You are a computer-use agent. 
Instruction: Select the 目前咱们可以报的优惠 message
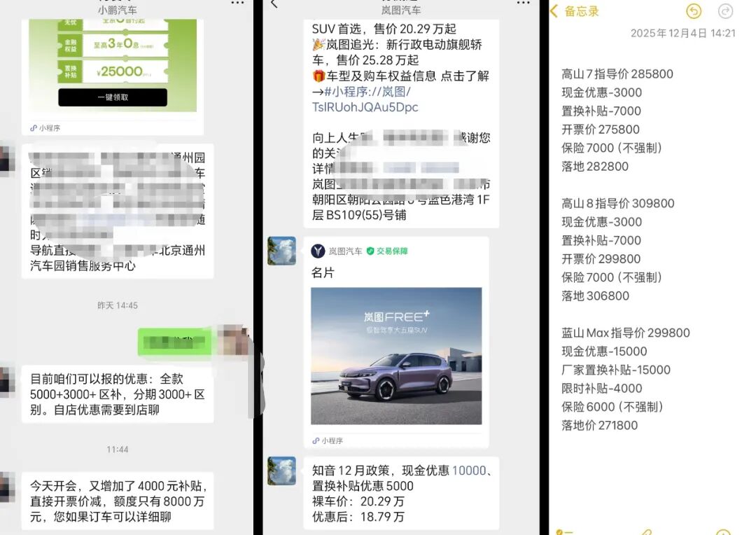pos(118,394)
